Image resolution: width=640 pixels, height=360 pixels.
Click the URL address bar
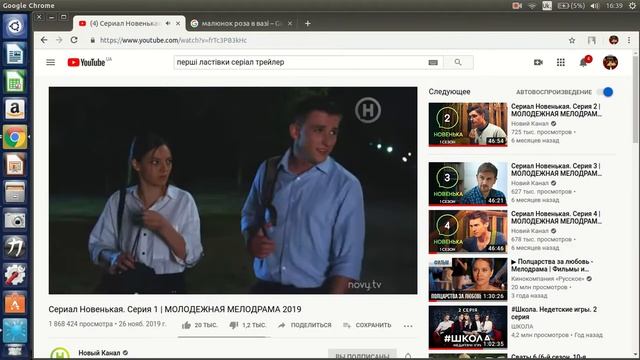327,40
